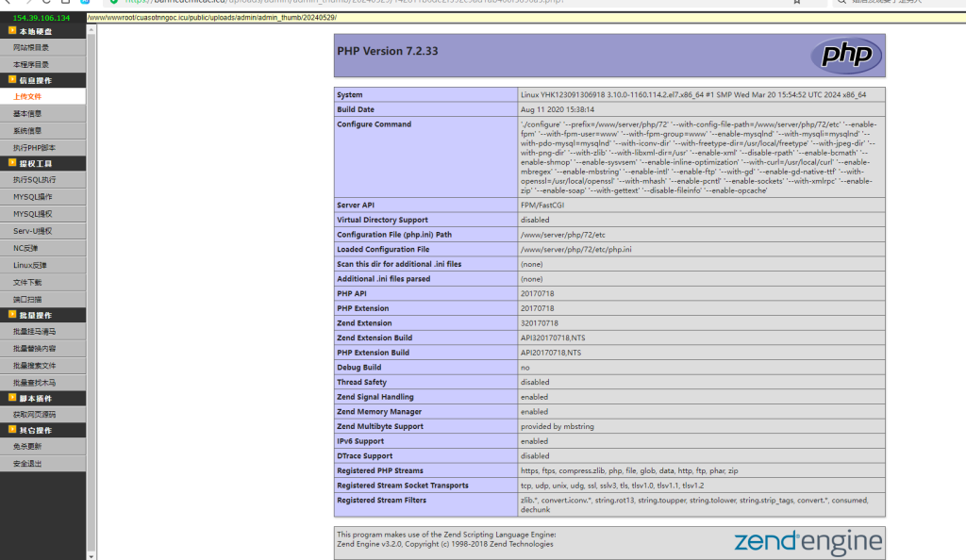This screenshot has width=966, height=560.
Task: Click the DTrace Support label
Action: [365, 456]
